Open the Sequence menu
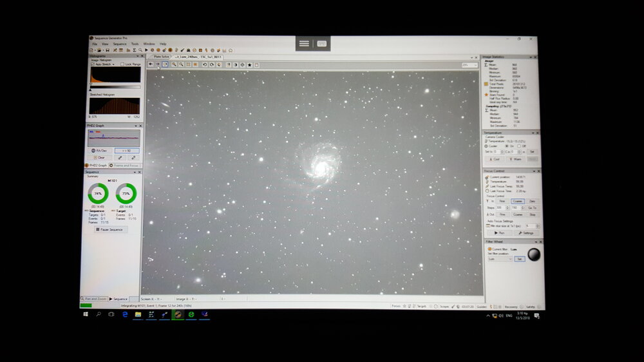The height and width of the screenshot is (362, 644). tap(119, 44)
